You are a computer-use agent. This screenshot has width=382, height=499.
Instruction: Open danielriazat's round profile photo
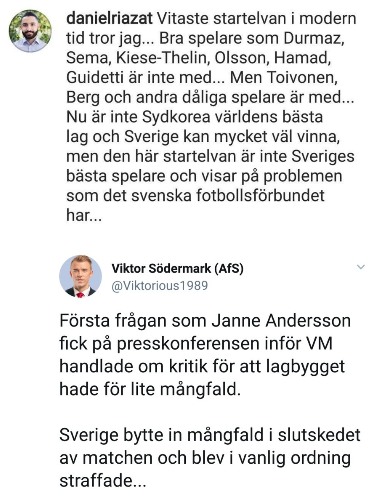pos(30,31)
